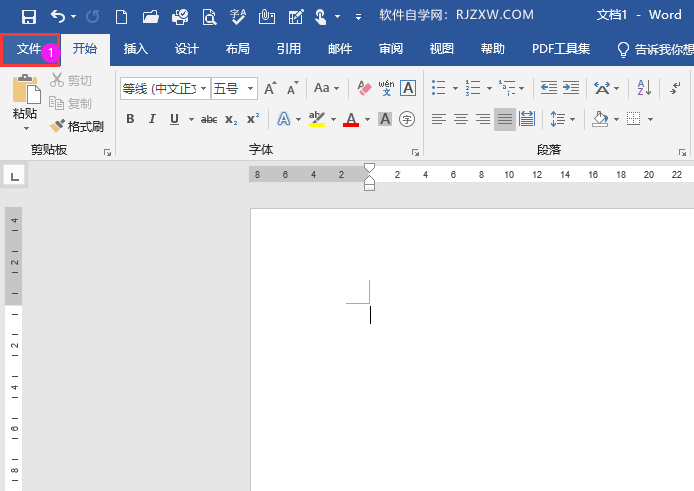Create a new blank document icon
Viewport: 694px width, 491px height.
(x=121, y=17)
